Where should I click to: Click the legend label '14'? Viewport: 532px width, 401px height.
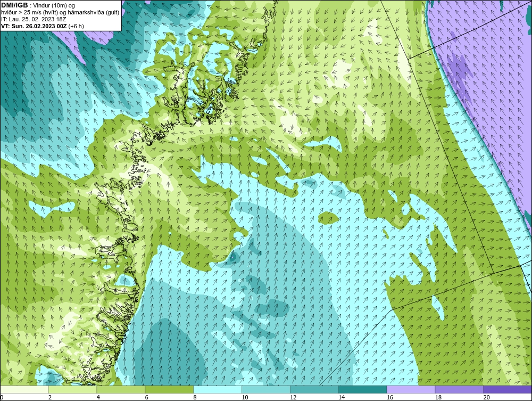pyautogui.click(x=342, y=398)
